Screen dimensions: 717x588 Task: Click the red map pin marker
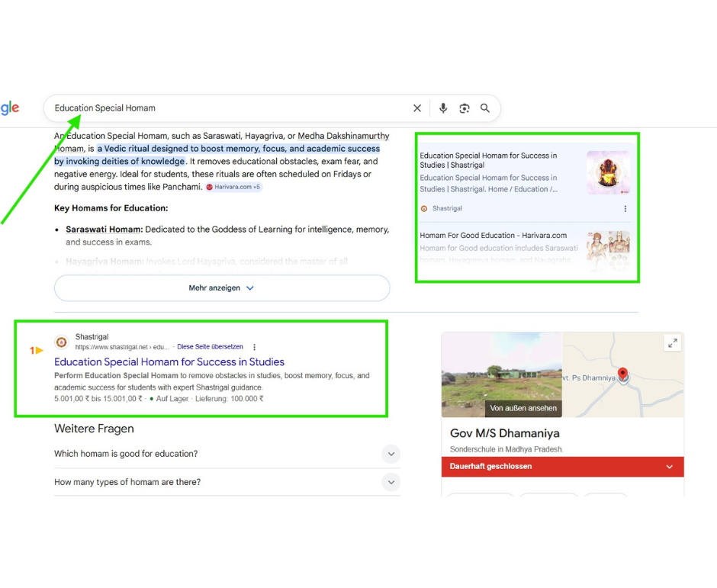point(623,374)
